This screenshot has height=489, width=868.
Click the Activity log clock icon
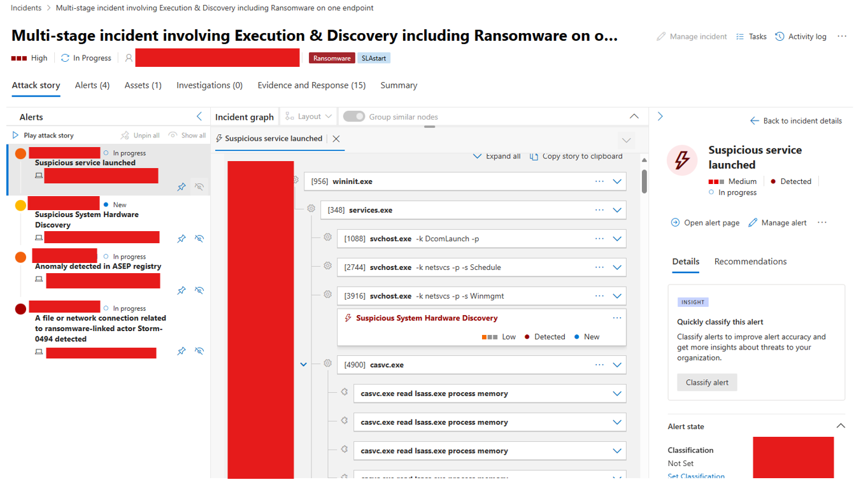click(x=779, y=37)
